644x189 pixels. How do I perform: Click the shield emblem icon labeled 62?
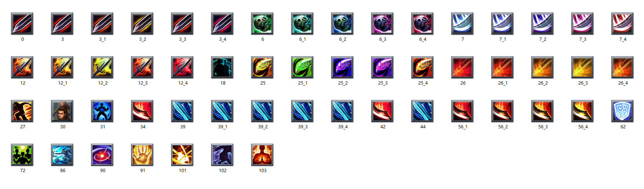coord(622,111)
